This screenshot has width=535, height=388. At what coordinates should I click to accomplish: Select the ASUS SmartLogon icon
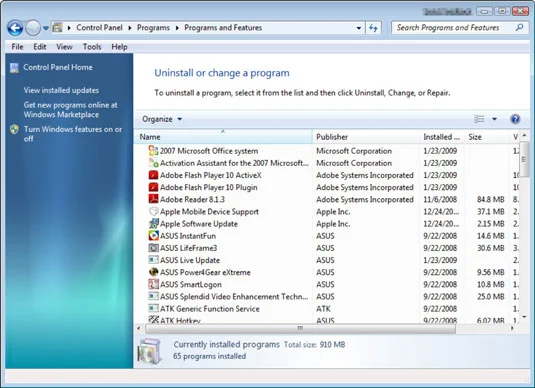[154, 284]
